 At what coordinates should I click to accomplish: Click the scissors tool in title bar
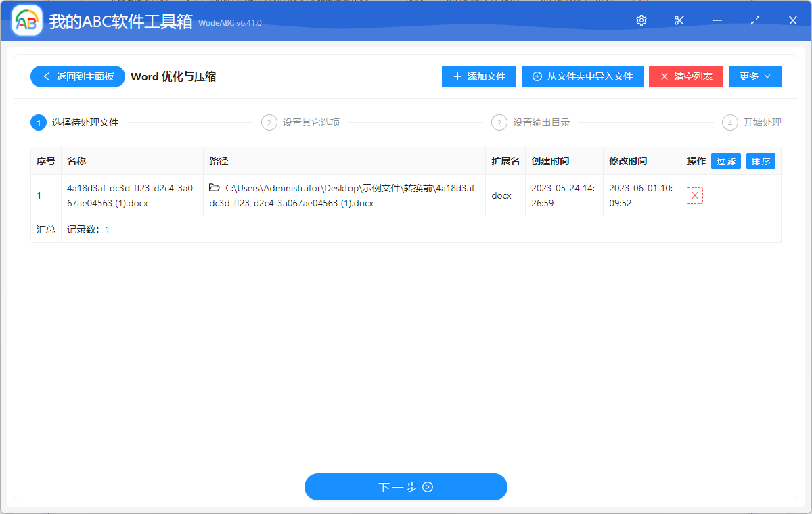coord(679,20)
